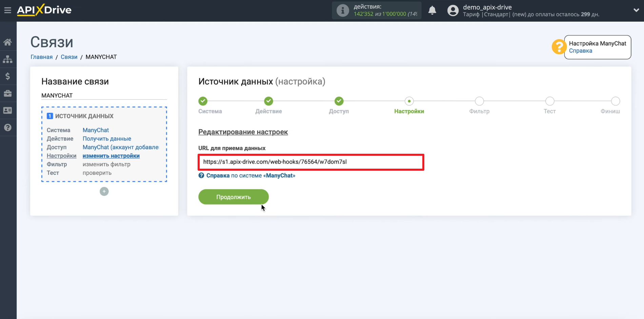Click the Продолжить button
This screenshot has width=644, height=319.
tap(234, 197)
